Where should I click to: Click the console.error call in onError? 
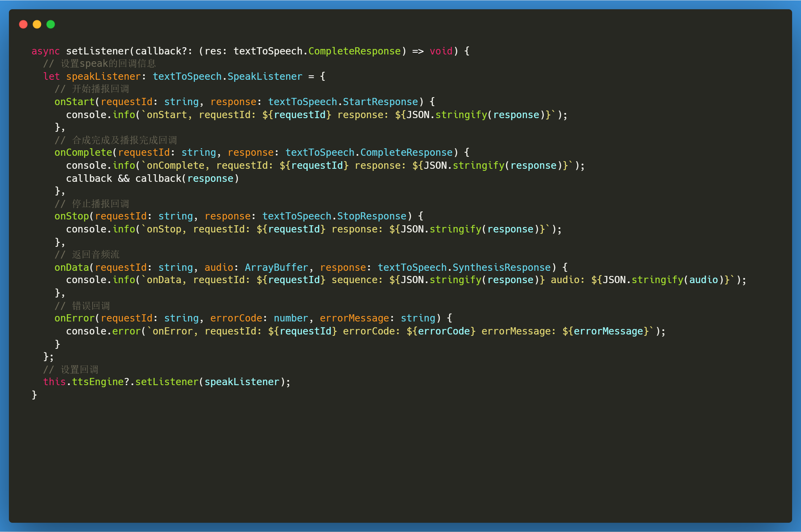point(103,331)
